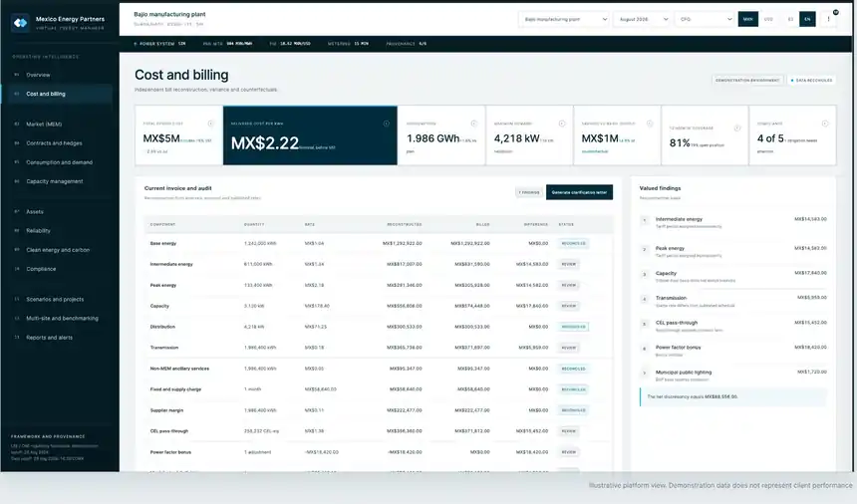
Task: Click the Provenance status bar entry
Action: [x=407, y=44]
